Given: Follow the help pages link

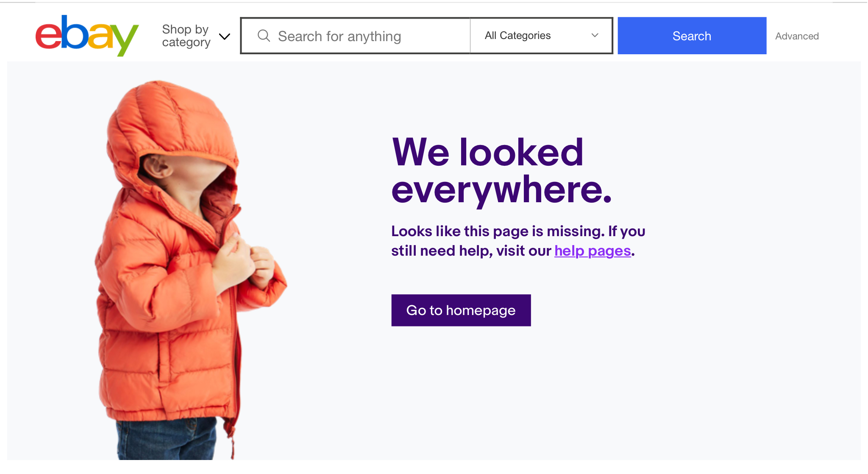Looking at the screenshot, I should tap(592, 251).
